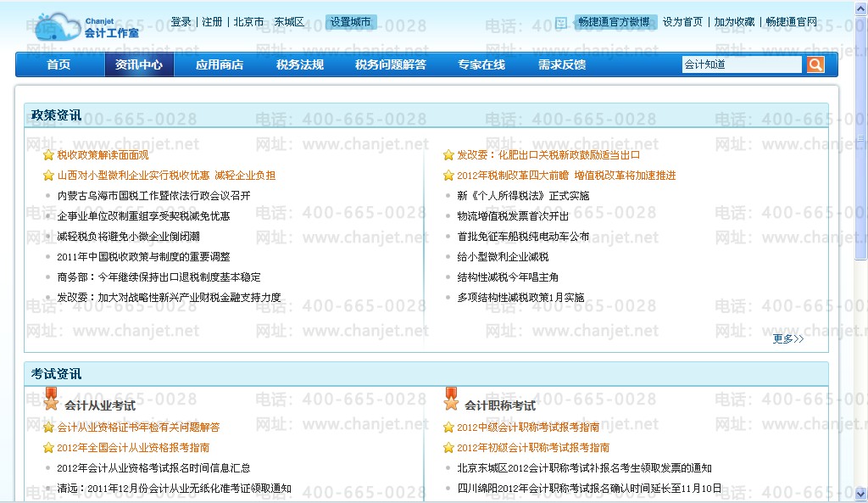Open article 发改委：化肥出口关税新政鼓励适当出口

click(548, 155)
